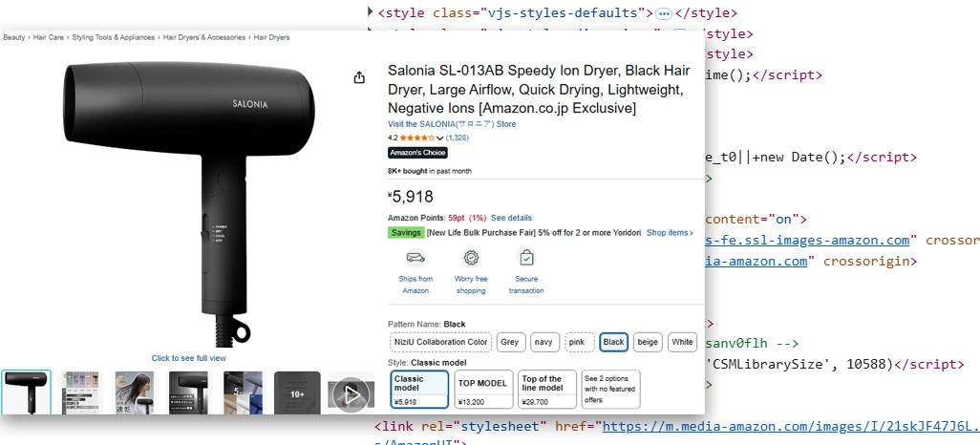Click the ellipsis badge in the style tag
980x445 pixels.
pos(664,13)
